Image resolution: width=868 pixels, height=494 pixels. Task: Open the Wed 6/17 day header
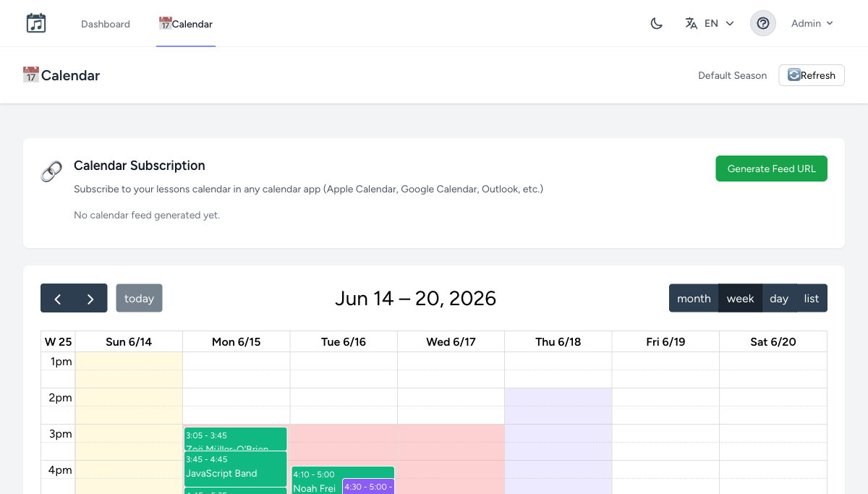click(451, 341)
